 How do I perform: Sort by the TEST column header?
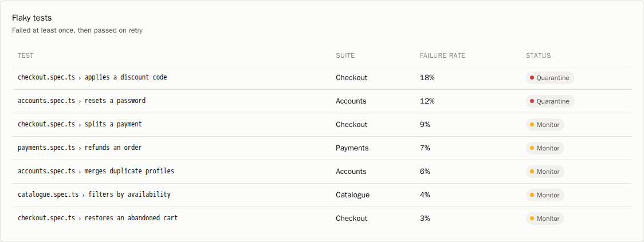pyautogui.click(x=25, y=55)
